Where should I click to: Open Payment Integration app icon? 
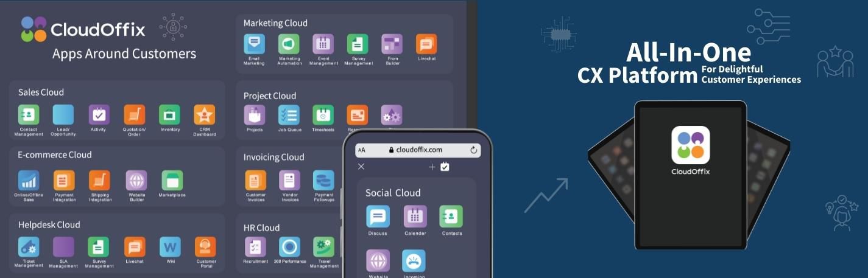tap(64, 181)
